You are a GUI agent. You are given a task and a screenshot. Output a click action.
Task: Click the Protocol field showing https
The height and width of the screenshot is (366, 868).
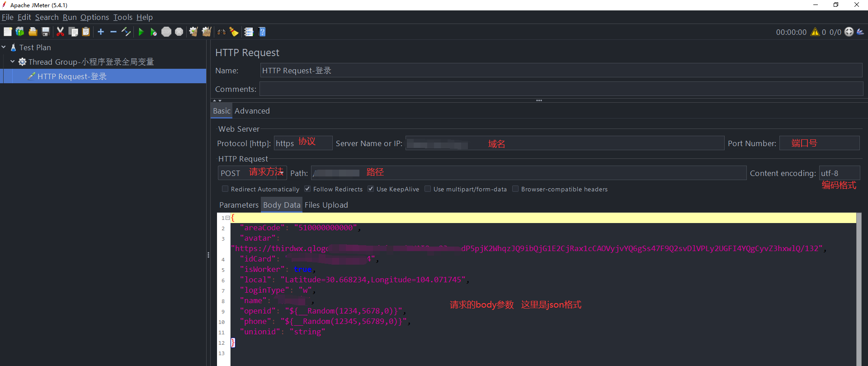303,143
